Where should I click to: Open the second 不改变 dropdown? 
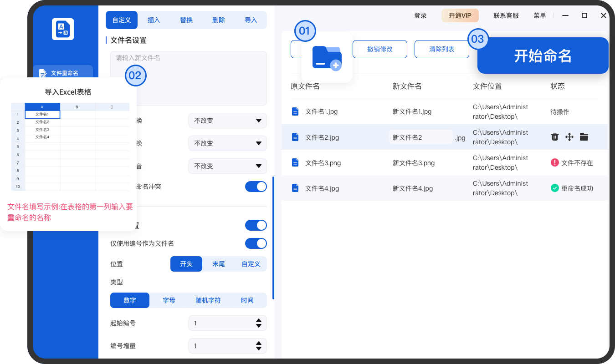coord(227,143)
